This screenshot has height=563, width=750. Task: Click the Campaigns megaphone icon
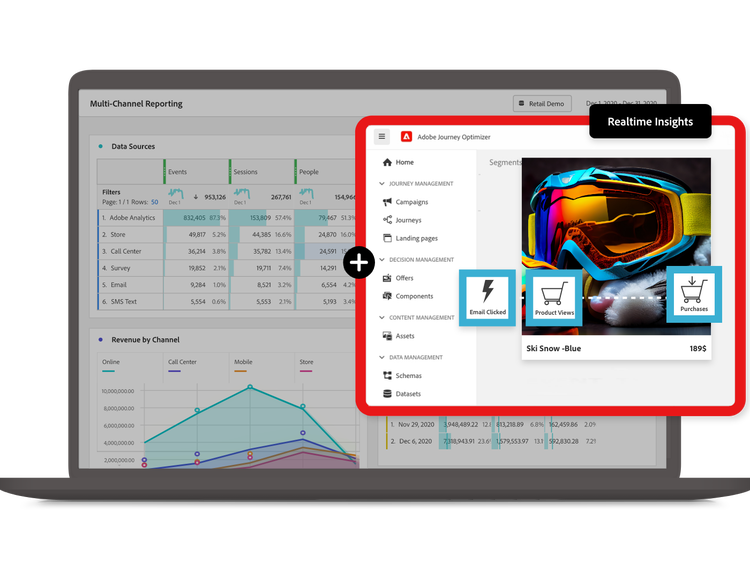pyautogui.click(x=387, y=202)
